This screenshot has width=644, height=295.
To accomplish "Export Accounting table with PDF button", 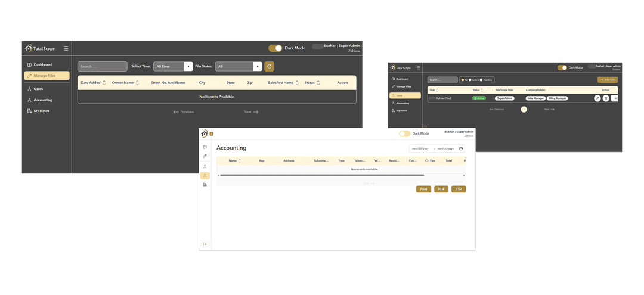I will tap(441, 189).
